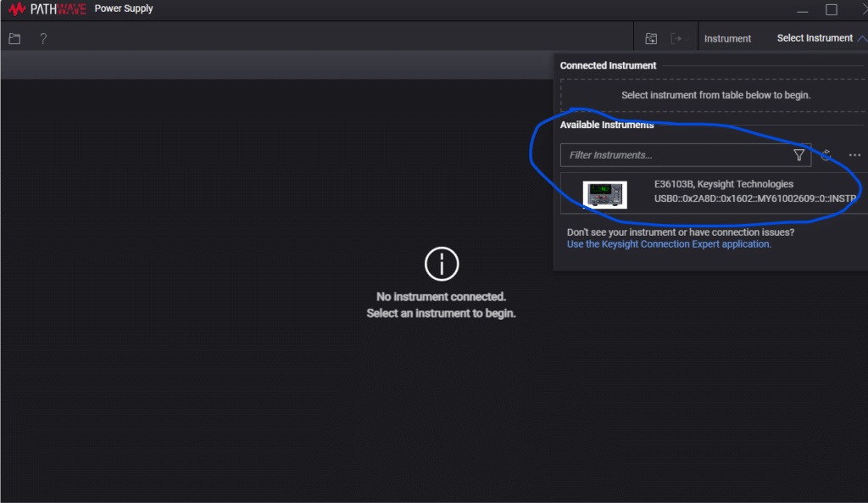Screen dimensions: 868x503
Task: Click the Available Instruments heading
Action: (607, 125)
